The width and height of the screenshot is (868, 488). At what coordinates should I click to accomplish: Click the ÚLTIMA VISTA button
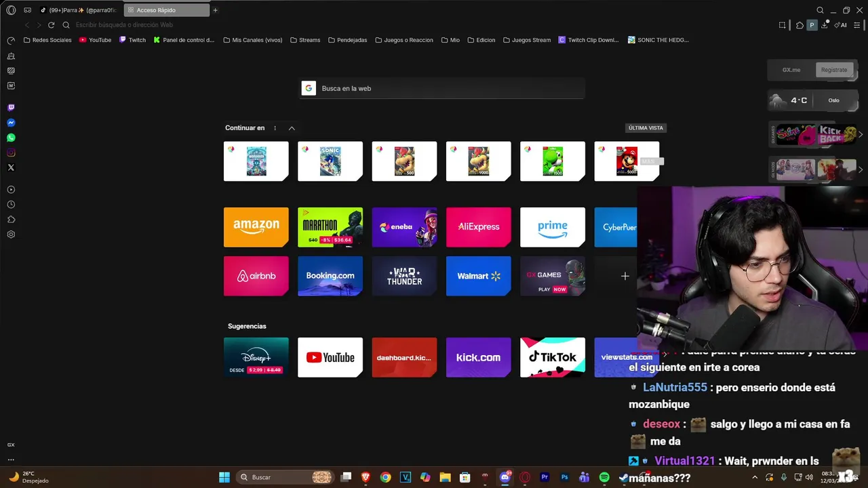coord(646,128)
